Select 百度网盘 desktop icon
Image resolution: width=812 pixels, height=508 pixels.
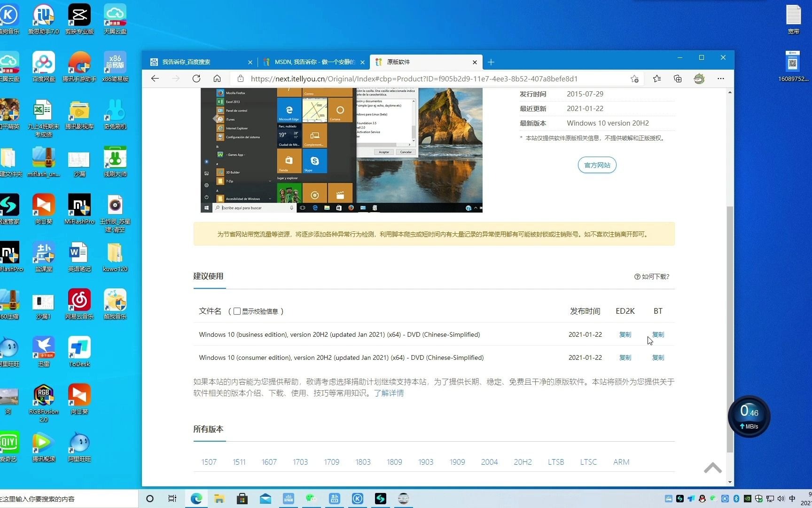(44, 67)
